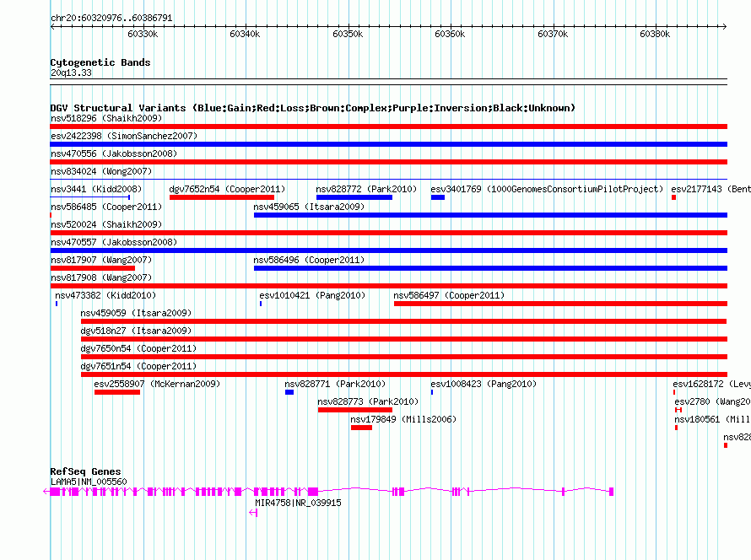Click the small blue box of nsv828771
Image resolution: width=751 pixels, height=560 pixels.
pos(289,392)
